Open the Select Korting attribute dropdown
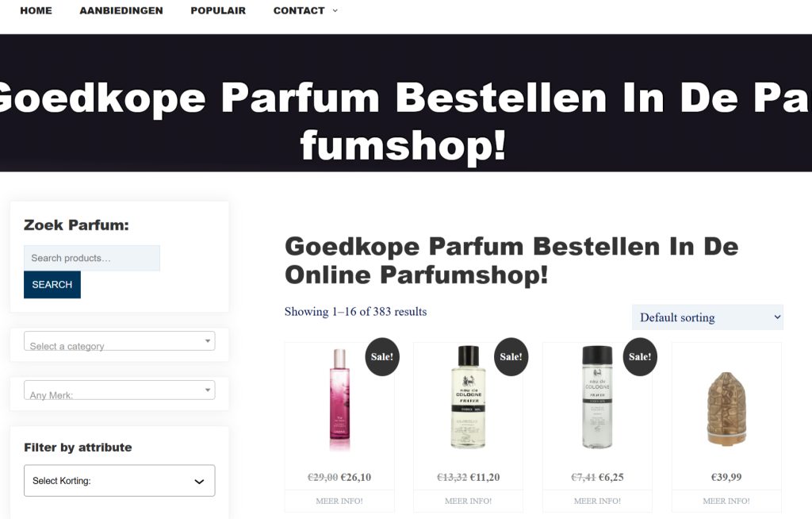812x519 pixels. (120, 481)
